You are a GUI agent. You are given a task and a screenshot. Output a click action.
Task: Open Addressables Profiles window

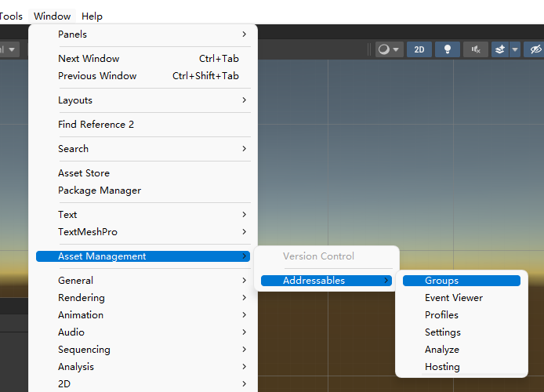tap(462, 315)
